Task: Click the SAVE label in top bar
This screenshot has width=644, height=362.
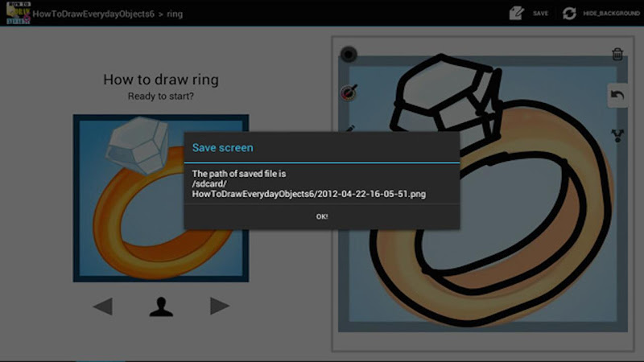Action: click(x=540, y=14)
